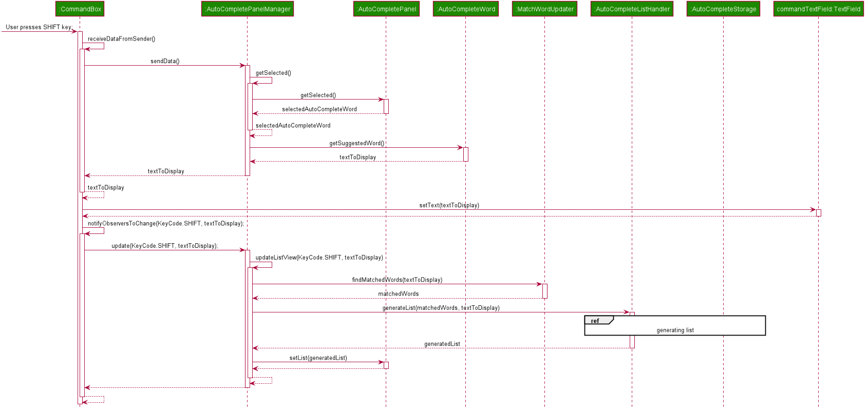Select the updateListView(KeyCode.SHIFT, textToDisplay) label
This screenshot has height=413, width=868.
pyautogui.click(x=319, y=258)
